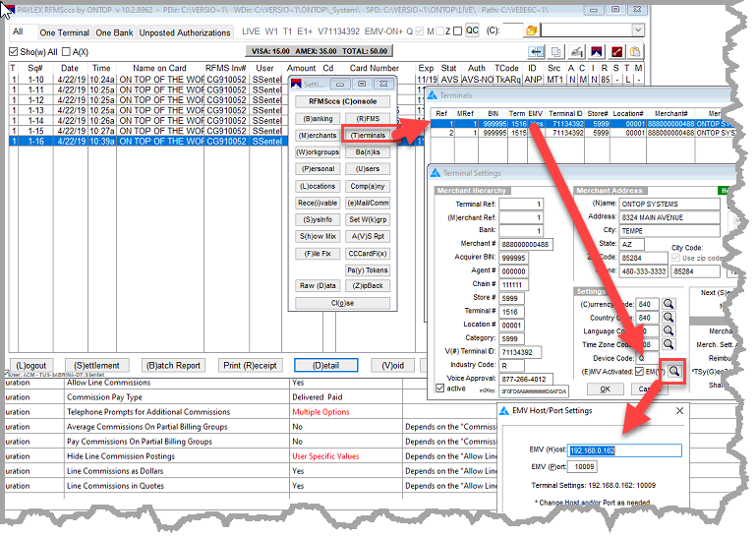Image resolution: width=756 pixels, height=538 pixels.
Task: Toggle the M checkbox
Action: pyautogui.click(x=439, y=31)
